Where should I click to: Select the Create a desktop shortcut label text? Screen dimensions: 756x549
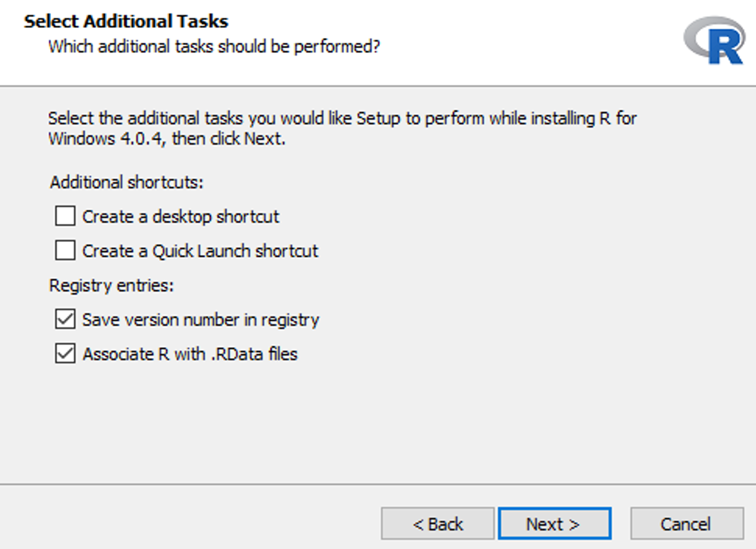pos(181,216)
